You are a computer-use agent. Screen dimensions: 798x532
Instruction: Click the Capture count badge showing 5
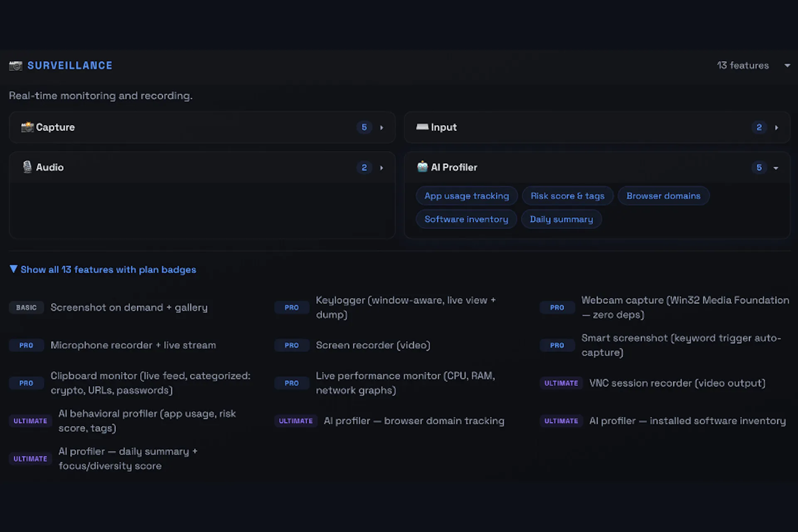click(x=364, y=127)
